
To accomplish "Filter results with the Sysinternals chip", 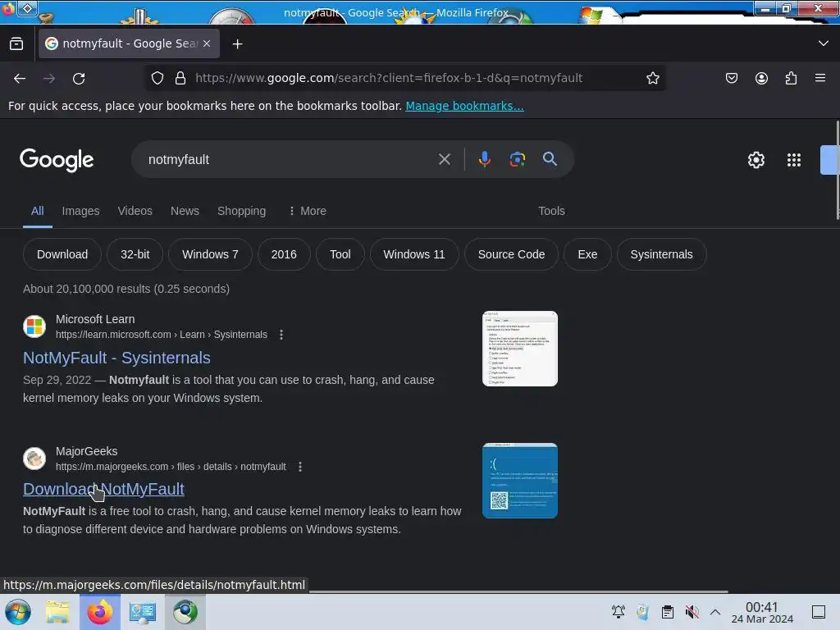I will click(x=662, y=254).
